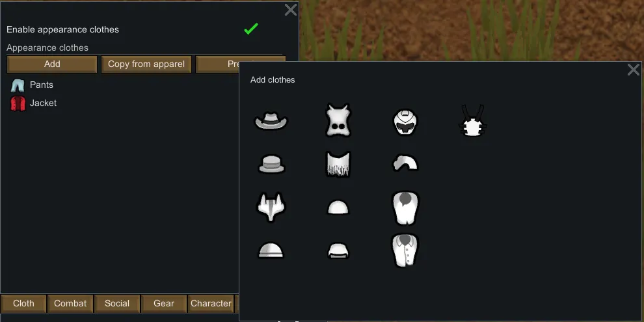Pick the fox-shaped mask icon

(271, 208)
